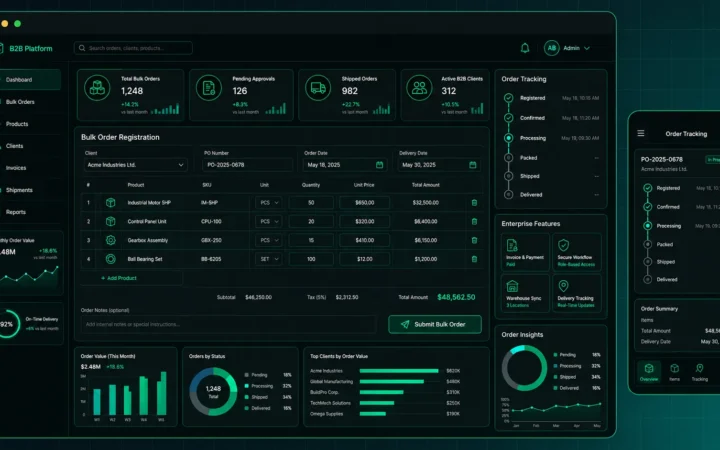This screenshot has height=450, width=720.
Task: Delete the Control Panel Unit row
Action: (474, 221)
